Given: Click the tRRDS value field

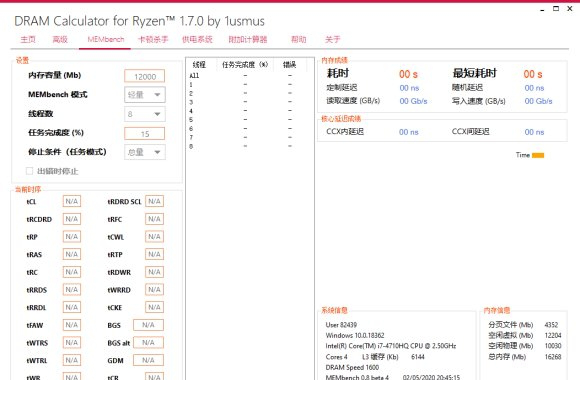Looking at the screenshot, I should click(72, 289).
